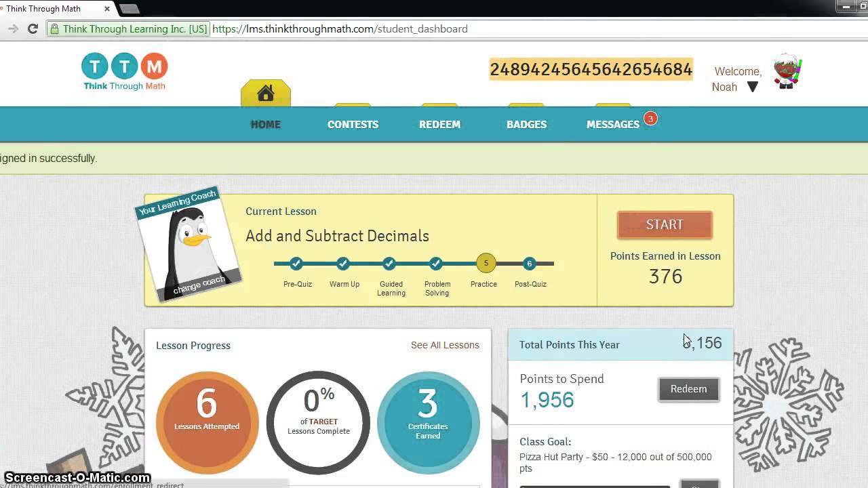Image resolution: width=868 pixels, height=488 pixels.
Task: Open the HOME navigation item
Action: click(266, 124)
